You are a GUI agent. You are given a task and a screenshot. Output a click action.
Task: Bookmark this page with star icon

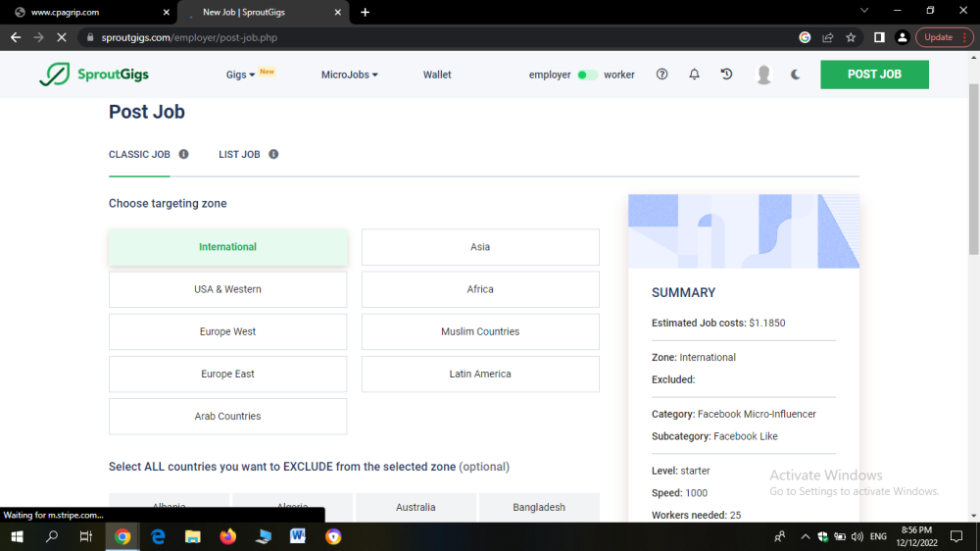[x=851, y=37]
